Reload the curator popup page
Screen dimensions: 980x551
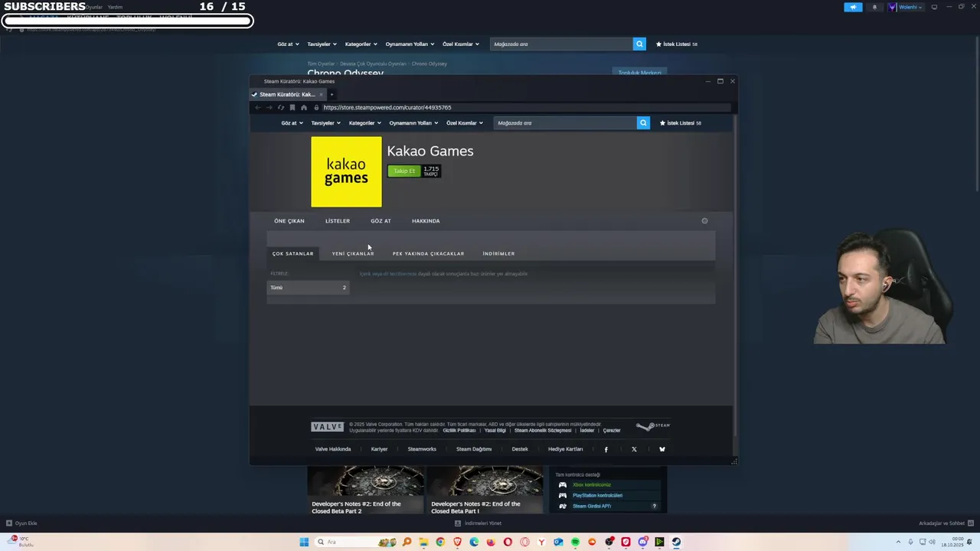pos(280,107)
